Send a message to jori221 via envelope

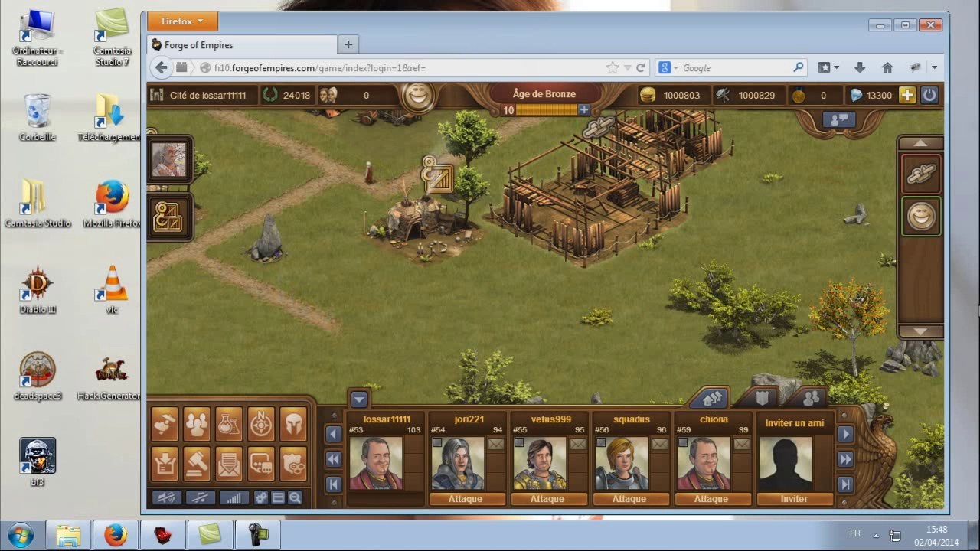click(x=495, y=444)
